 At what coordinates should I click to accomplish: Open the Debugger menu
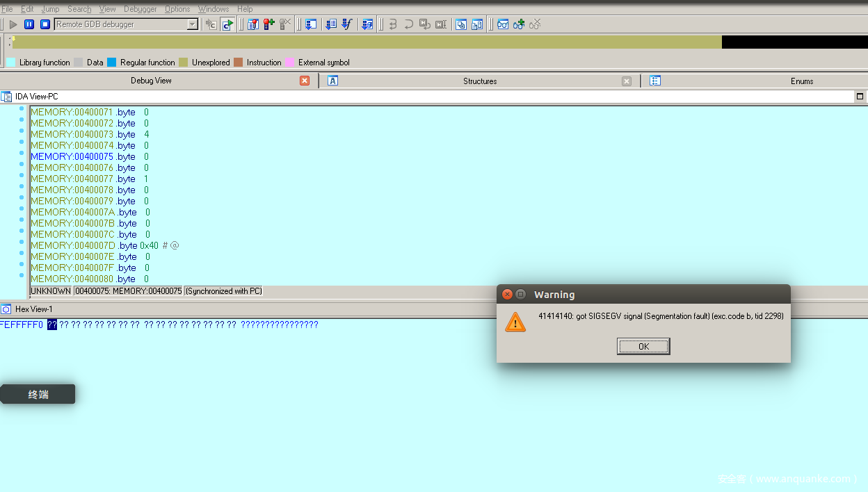click(140, 9)
